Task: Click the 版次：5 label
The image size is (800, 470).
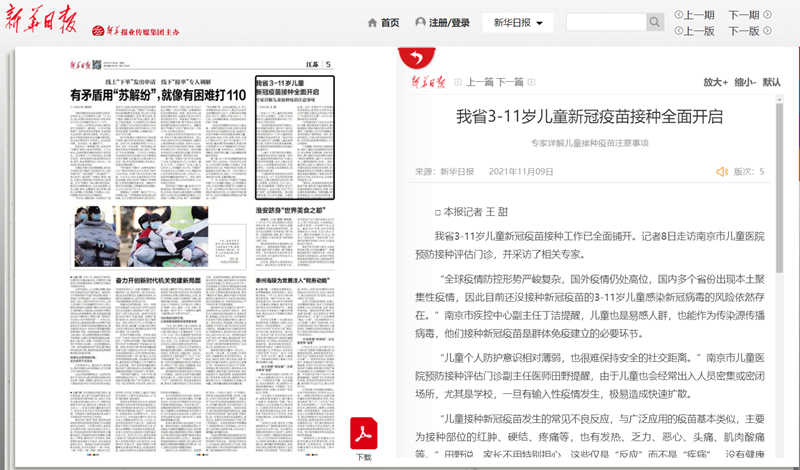Action: click(749, 171)
